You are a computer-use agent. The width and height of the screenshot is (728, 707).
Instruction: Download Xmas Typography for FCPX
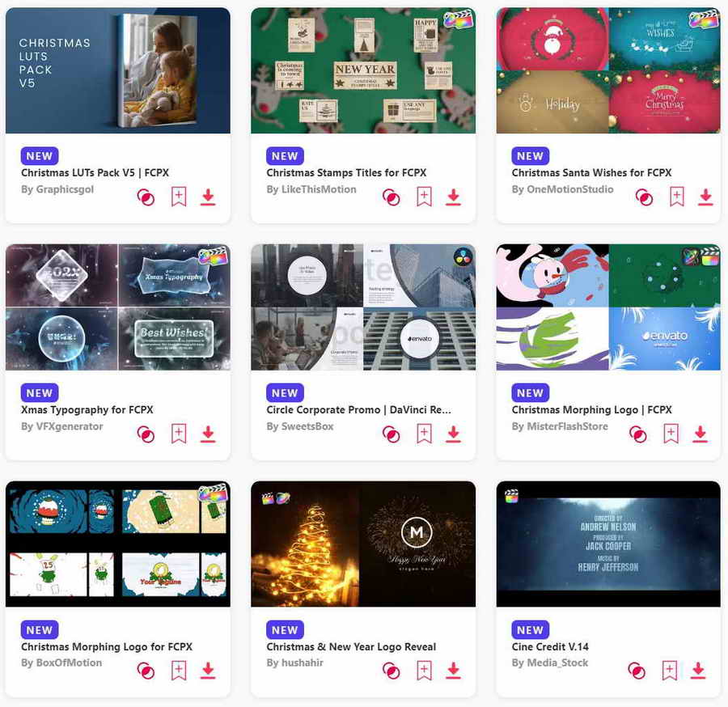point(208,434)
